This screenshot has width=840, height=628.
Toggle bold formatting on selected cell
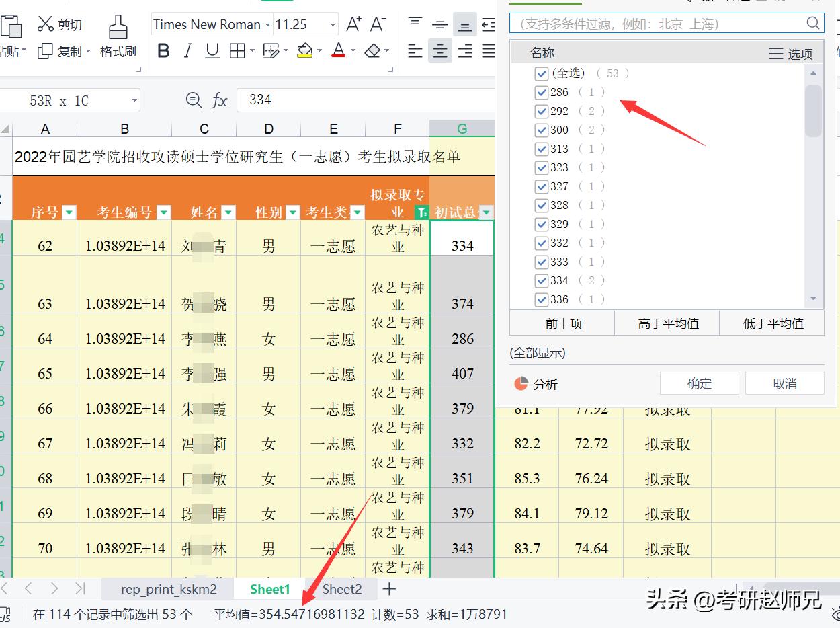[163, 51]
